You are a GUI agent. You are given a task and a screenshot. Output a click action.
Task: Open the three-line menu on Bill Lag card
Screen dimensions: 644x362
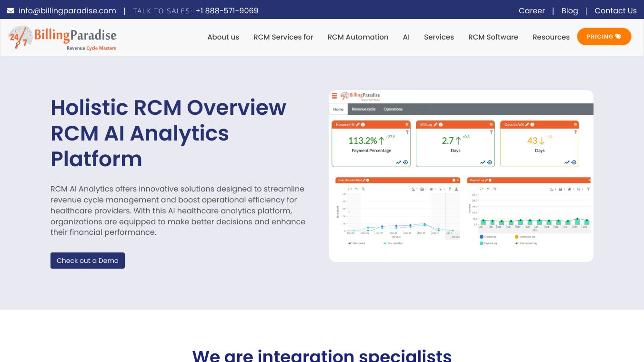click(x=491, y=125)
